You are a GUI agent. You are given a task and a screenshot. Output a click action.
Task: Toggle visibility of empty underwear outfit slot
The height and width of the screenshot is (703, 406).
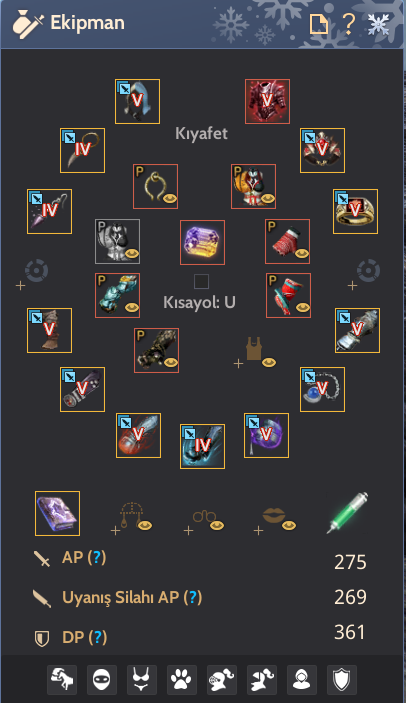coord(268,362)
